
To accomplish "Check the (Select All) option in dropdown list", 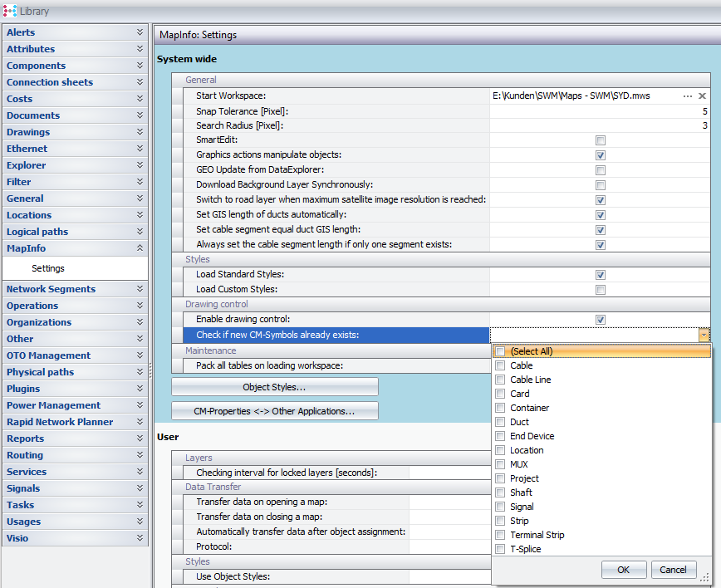I will click(500, 351).
